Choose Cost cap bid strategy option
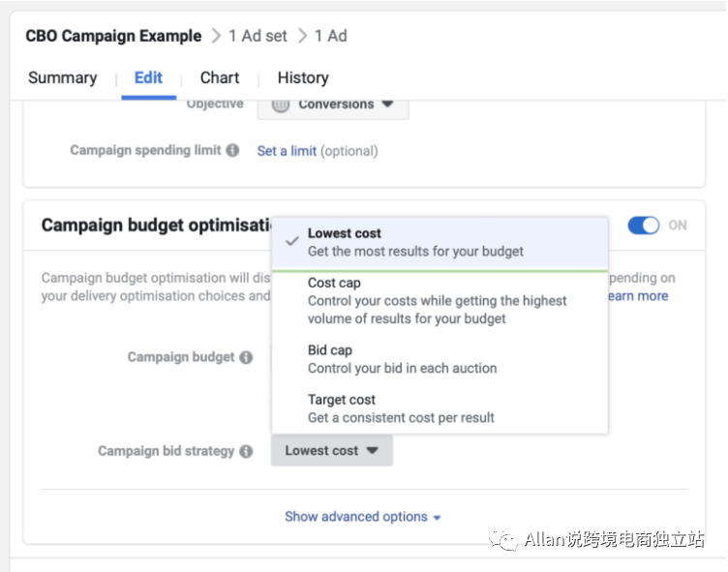This screenshot has width=728, height=572. 438,300
